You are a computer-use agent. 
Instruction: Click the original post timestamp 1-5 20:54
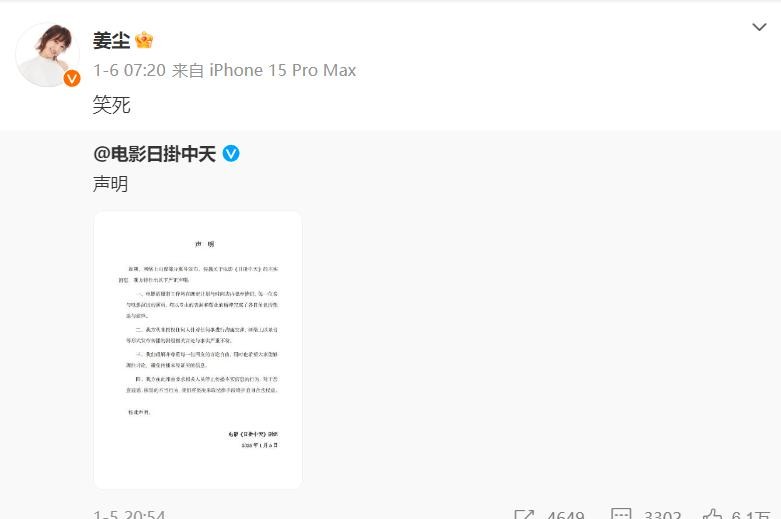(129, 514)
